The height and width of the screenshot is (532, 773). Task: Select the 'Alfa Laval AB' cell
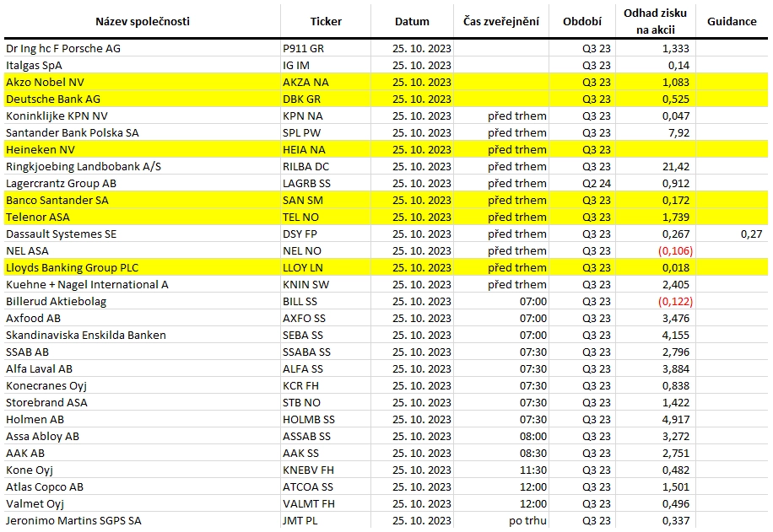tap(143, 369)
